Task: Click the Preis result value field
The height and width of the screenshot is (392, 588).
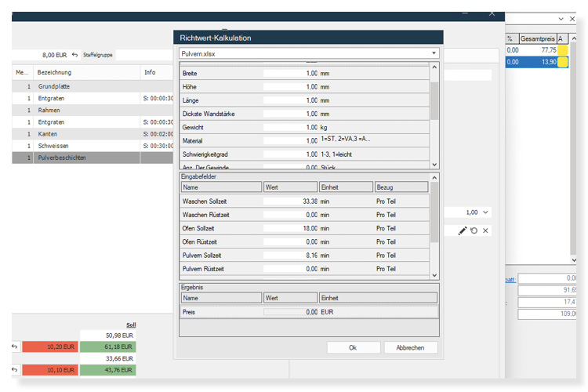Action: (291, 312)
